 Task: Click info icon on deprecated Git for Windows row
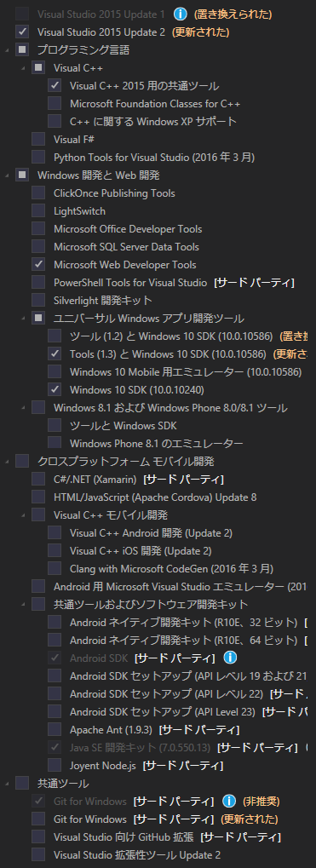click(229, 801)
